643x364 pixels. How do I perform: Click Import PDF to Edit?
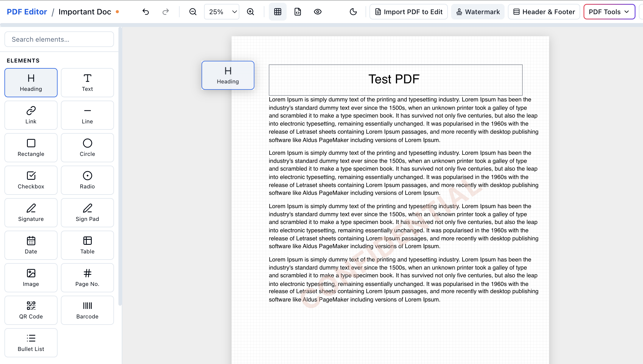click(x=408, y=11)
